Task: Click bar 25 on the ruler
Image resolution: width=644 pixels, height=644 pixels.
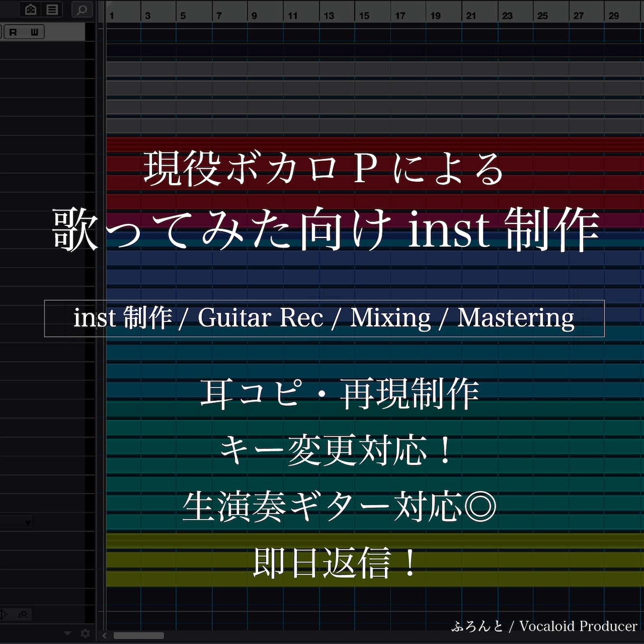Action: (x=543, y=16)
